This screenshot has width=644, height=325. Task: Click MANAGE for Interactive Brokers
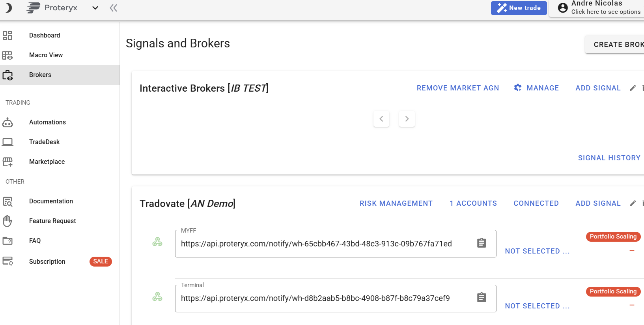pos(543,88)
